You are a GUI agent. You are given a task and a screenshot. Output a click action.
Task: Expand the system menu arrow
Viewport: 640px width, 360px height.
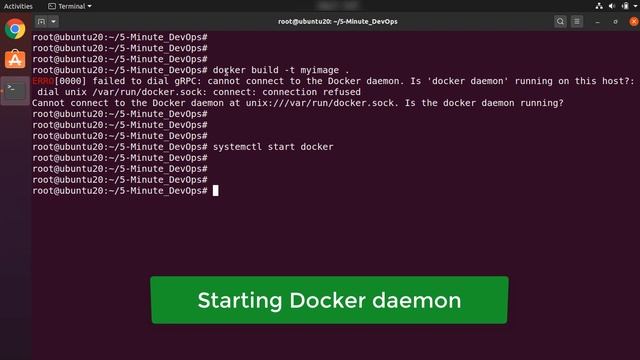[x=636, y=6]
